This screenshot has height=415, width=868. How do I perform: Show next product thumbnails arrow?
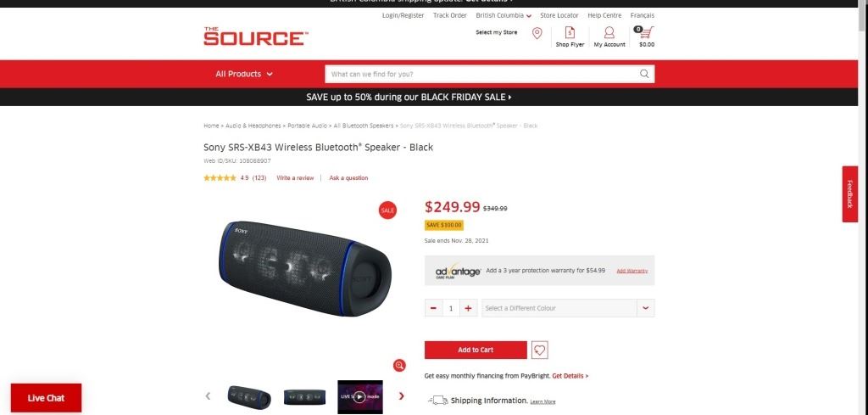pyautogui.click(x=401, y=395)
